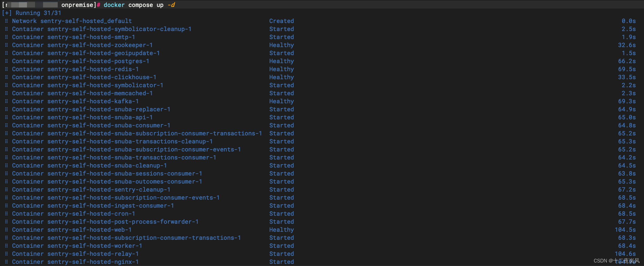Click 'sentry-self-hosted-snuba-transactions-cleanup-1' name
This screenshot has height=266, width=644.
[x=130, y=141]
